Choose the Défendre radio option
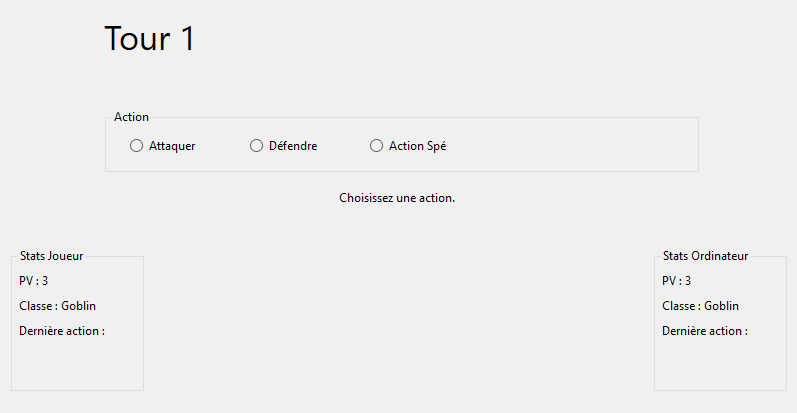 pyautogui.click(x=257, y=146)
